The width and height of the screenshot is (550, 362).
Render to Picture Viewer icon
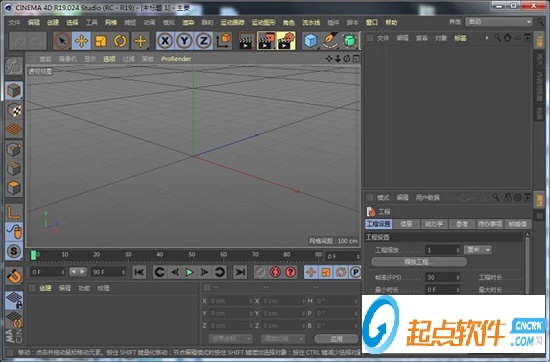[x=267, y=41]
